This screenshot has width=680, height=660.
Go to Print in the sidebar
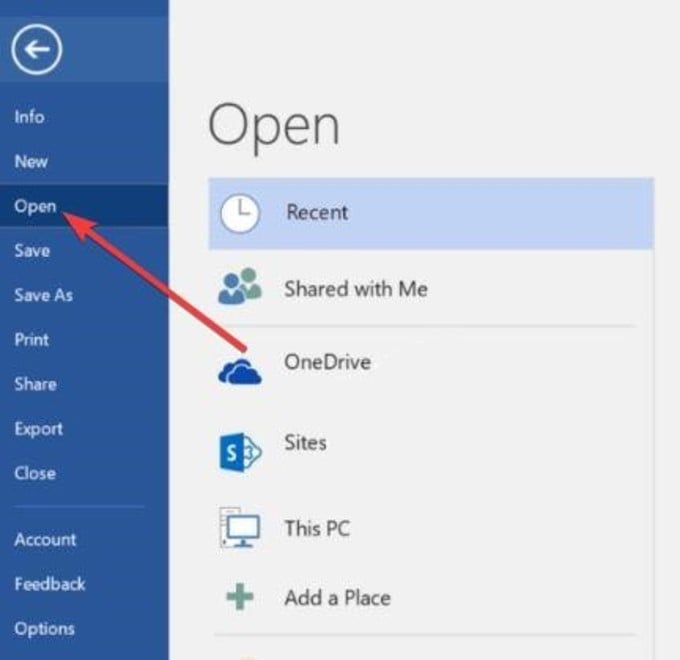(31, 340)
